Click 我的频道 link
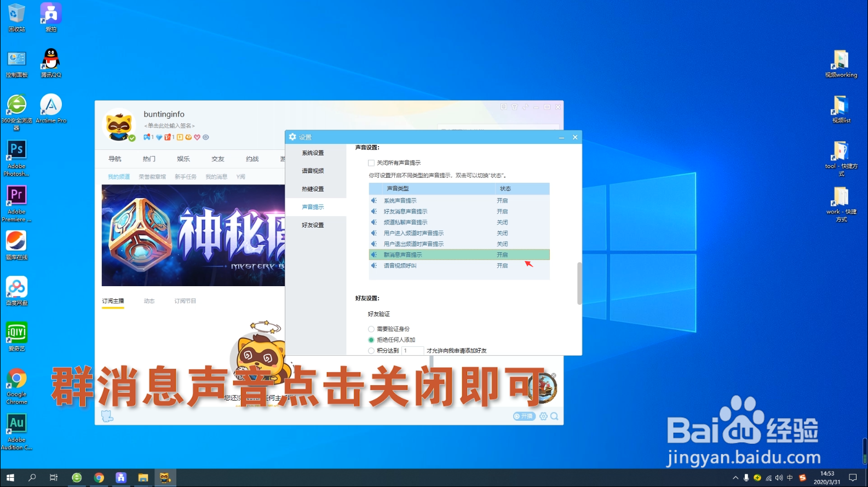868x487 pixels. (119, 177)
